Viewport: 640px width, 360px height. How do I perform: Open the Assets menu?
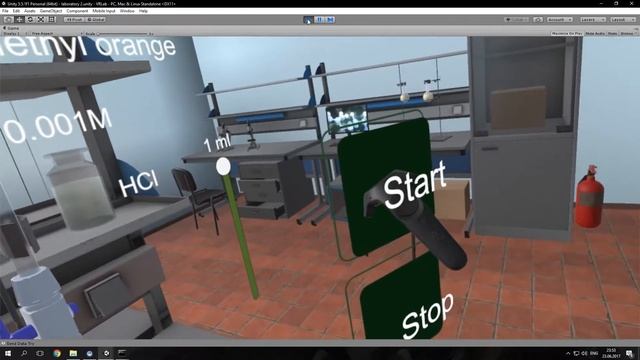[x=29, y=11]
